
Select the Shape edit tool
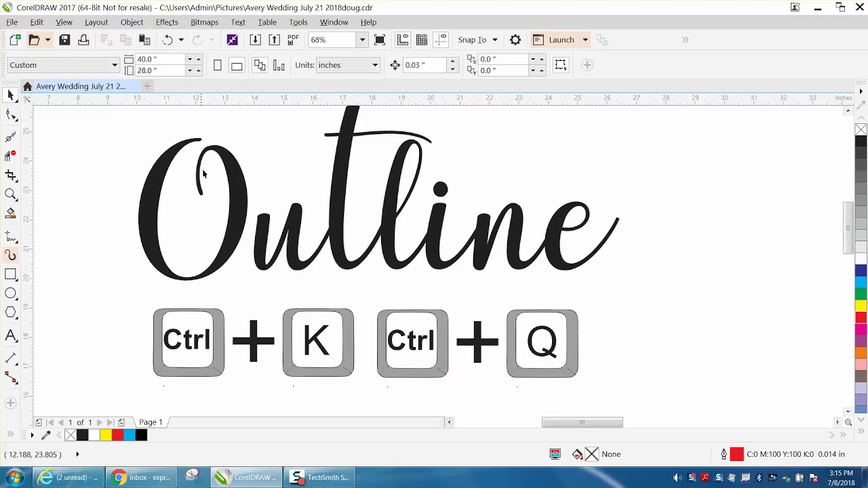pyautogui.click(x=10, y=116)
